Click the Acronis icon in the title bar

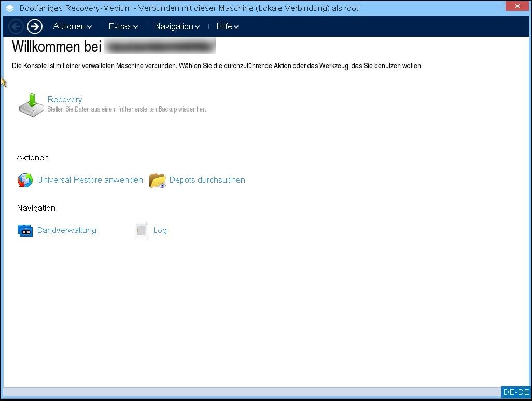click(9, 7)
